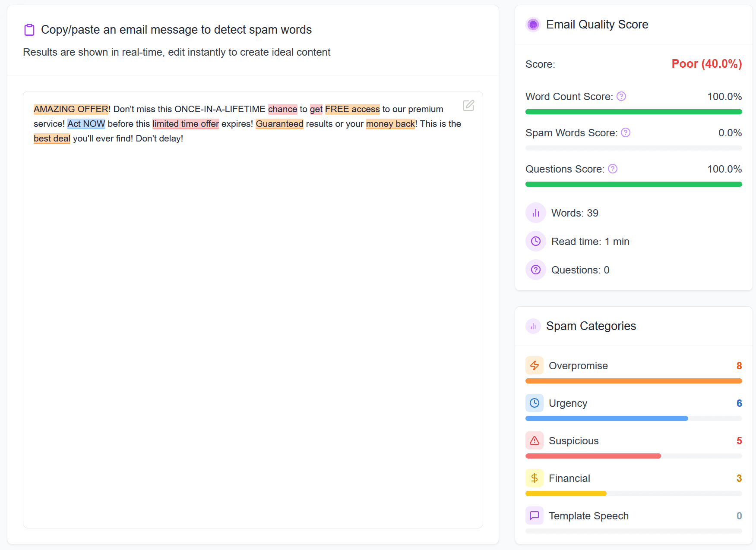
Task: Click the Template Speech empty bar
Action: click(633, 531)
